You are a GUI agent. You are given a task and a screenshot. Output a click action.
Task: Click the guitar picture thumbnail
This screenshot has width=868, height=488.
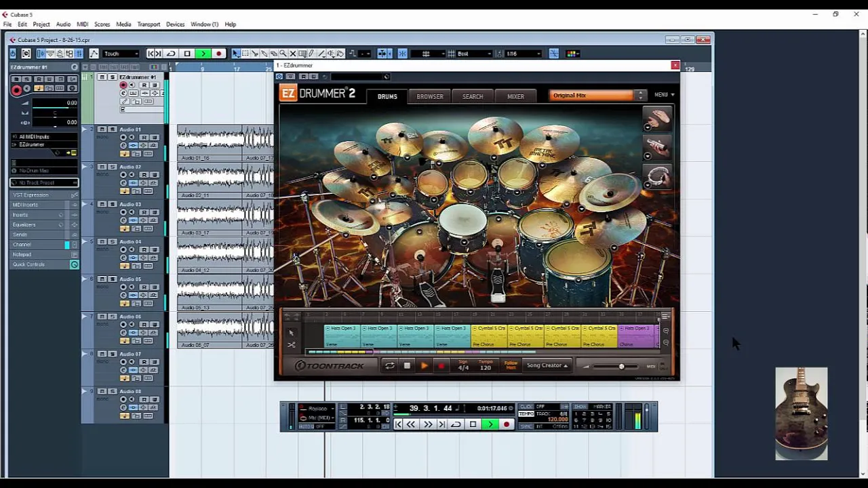(802, 413)
